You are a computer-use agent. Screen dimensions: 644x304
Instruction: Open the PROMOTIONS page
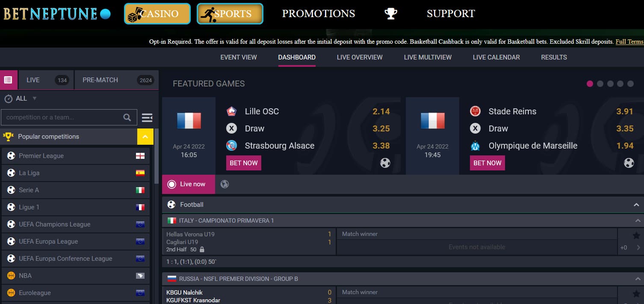click(319, 14)
